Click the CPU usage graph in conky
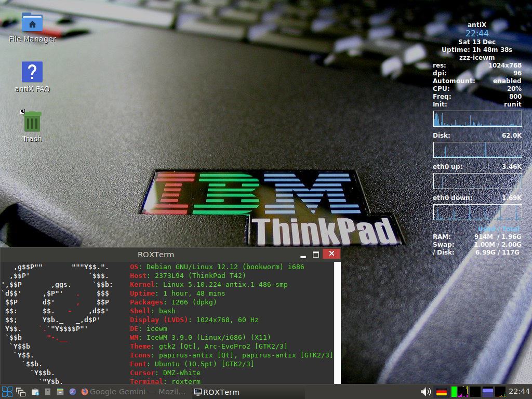The height and width of the screenshot is (399, 532). (477, 119)
